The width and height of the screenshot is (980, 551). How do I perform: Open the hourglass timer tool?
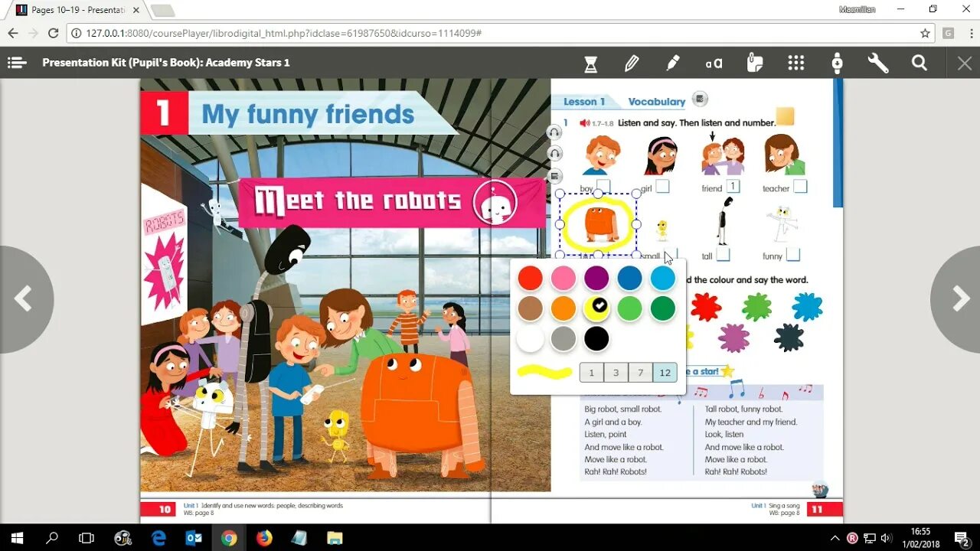pyautogui.click(x=590, y=64)
